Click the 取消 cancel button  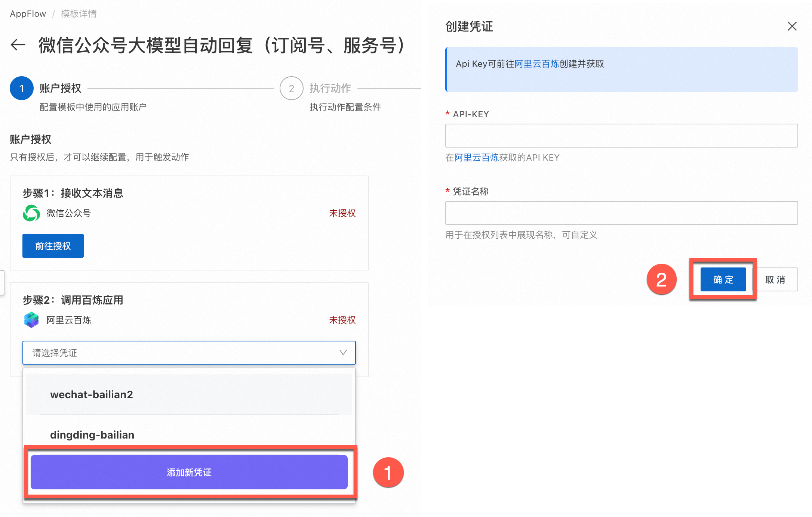[x=775, y=279]
